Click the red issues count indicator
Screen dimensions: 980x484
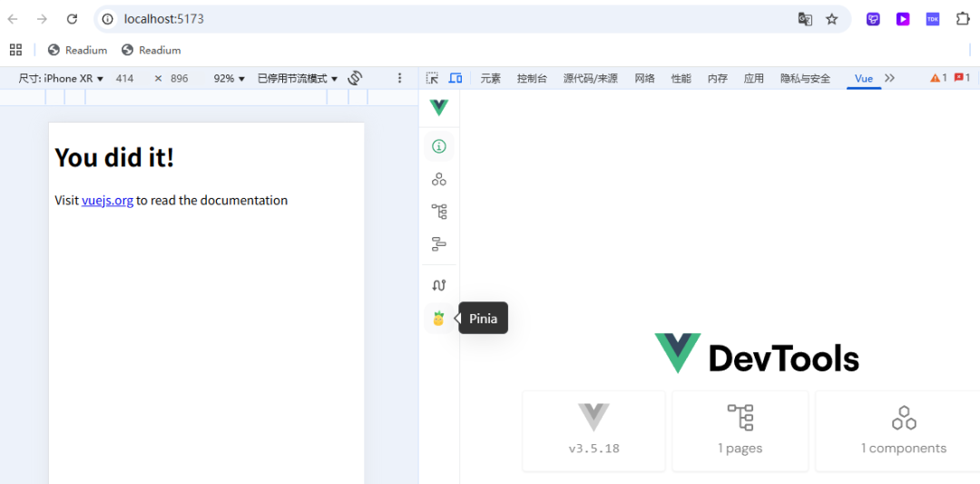[962, 77]
